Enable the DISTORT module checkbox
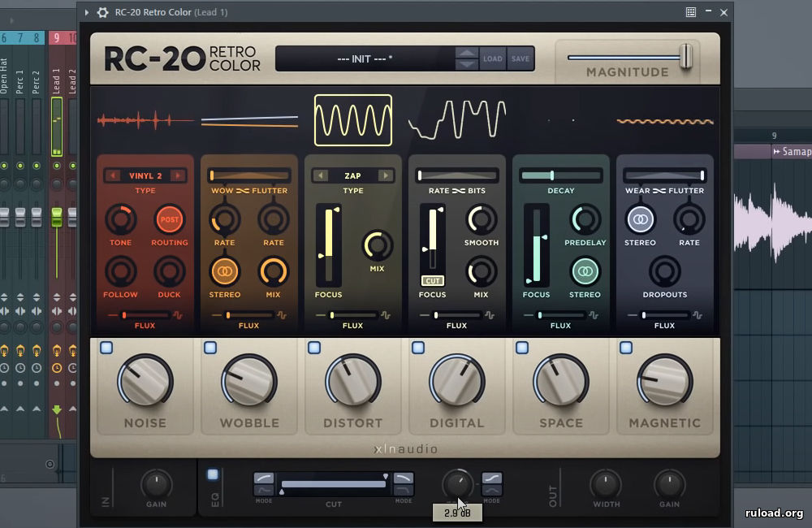Viewport: 812px width, 528px height. 314,348
